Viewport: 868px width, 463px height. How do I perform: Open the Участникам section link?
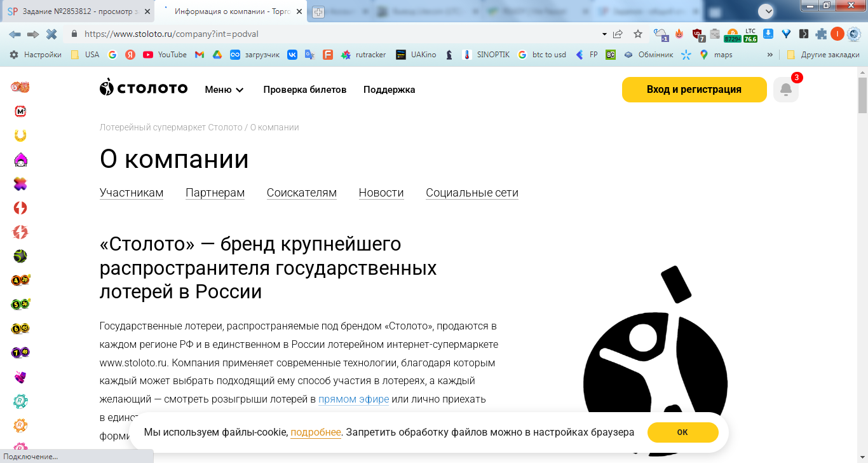coord(132,193)
